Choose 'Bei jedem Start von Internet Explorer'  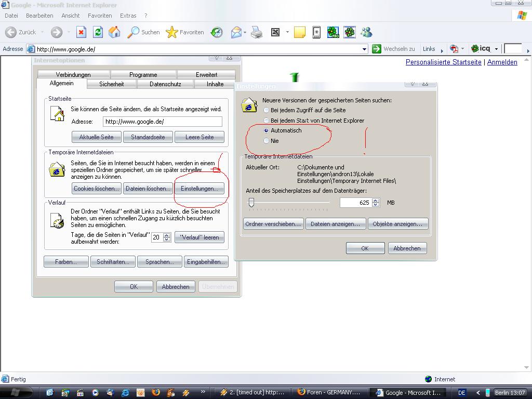coord(267,121)
